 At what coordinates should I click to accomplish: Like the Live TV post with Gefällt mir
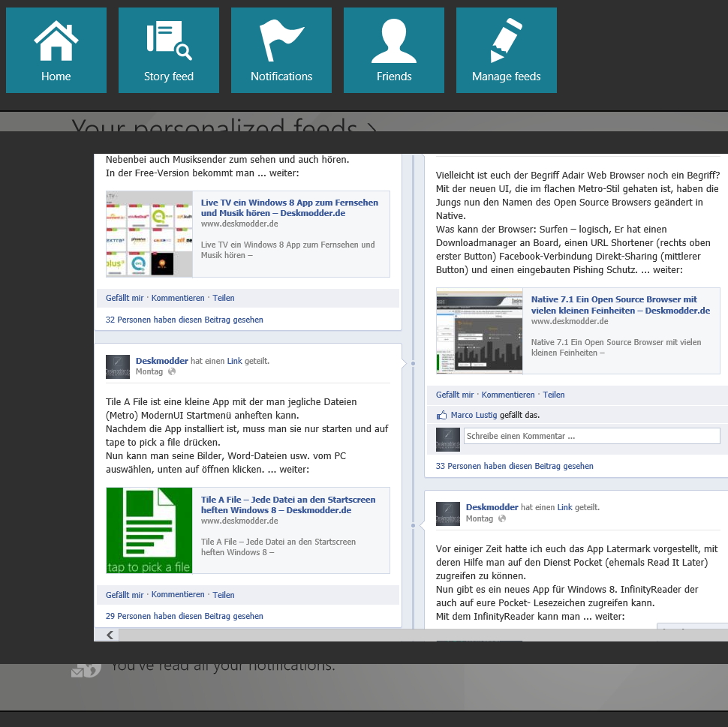(125, 298)
